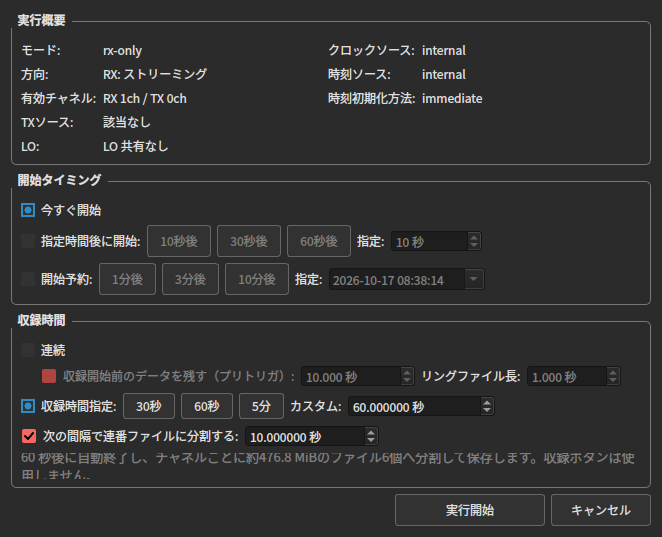Increase the file split interval value

click(371, 431)
